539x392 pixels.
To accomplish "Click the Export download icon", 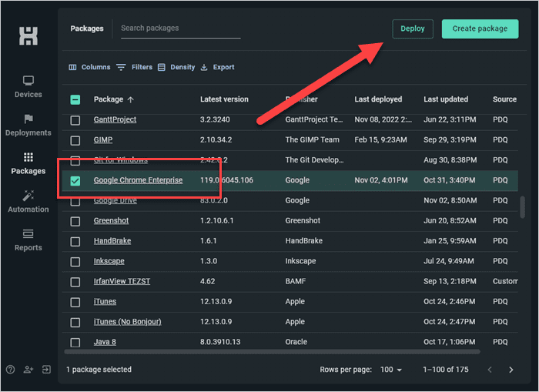I will pyautogui.click(x=204, y=67).
